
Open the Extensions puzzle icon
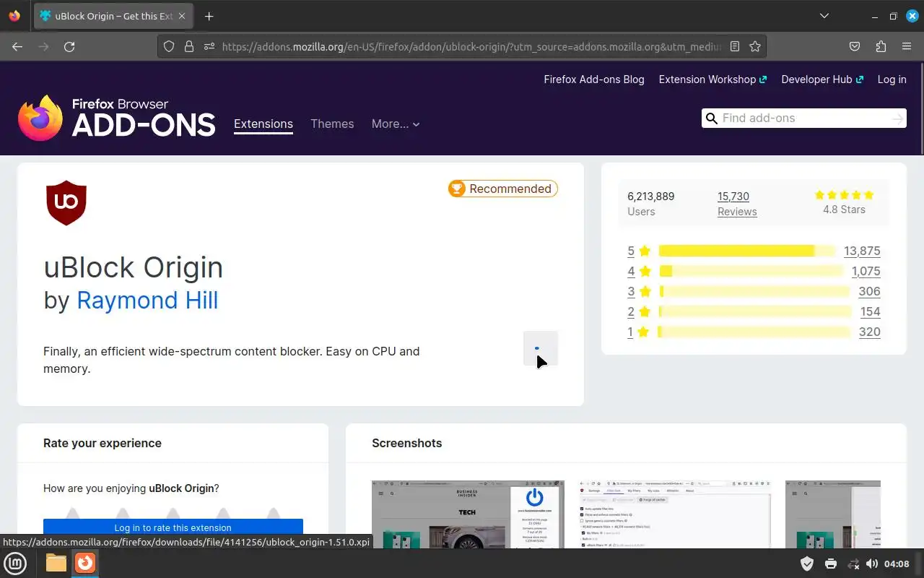point(881,46)
